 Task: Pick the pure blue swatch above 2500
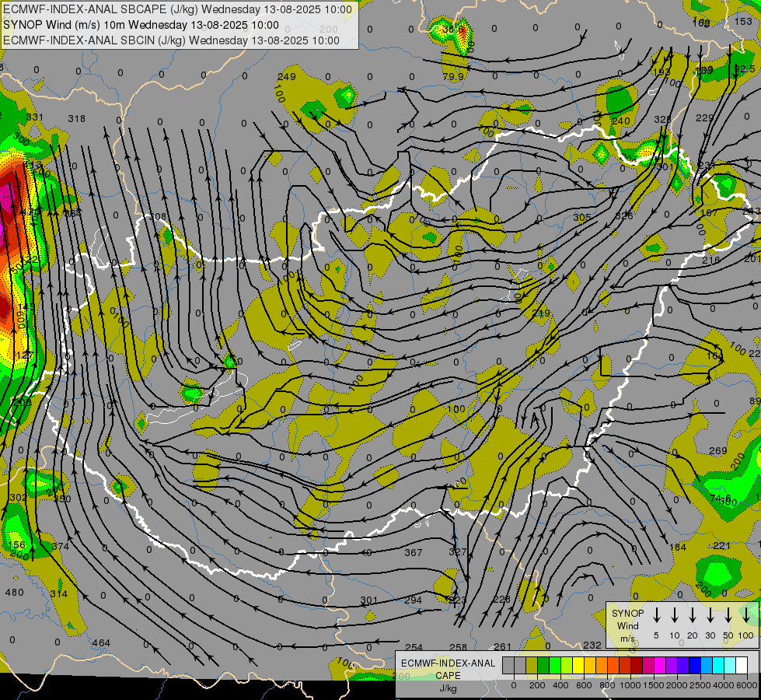point(694,666)
